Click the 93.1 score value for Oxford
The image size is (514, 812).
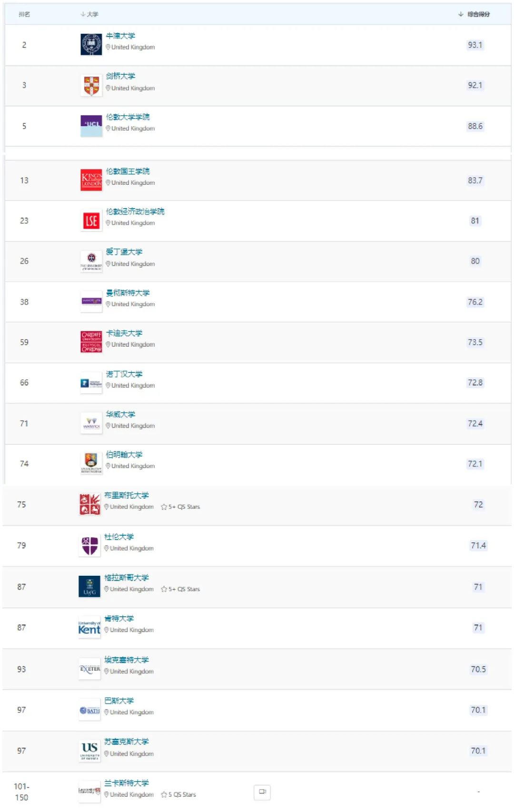[474, 45]
